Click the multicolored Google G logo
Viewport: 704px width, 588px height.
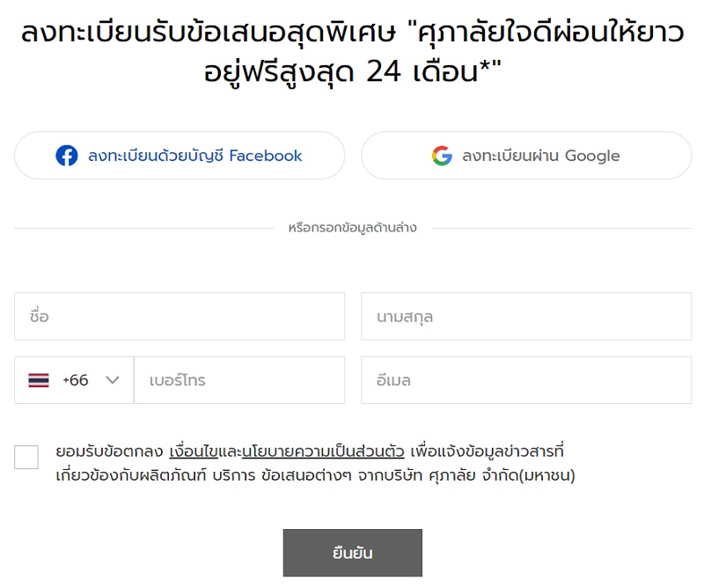[442, 156]
